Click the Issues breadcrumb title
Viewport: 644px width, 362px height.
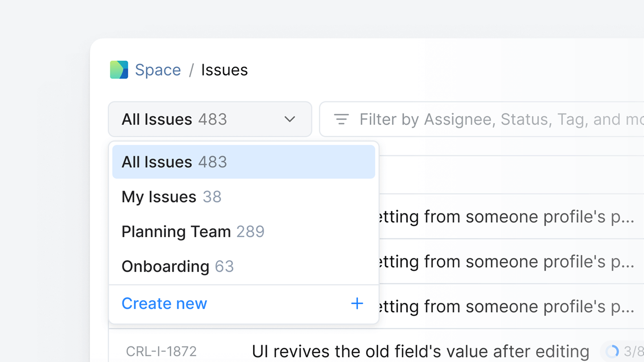[x=224, y=70]
